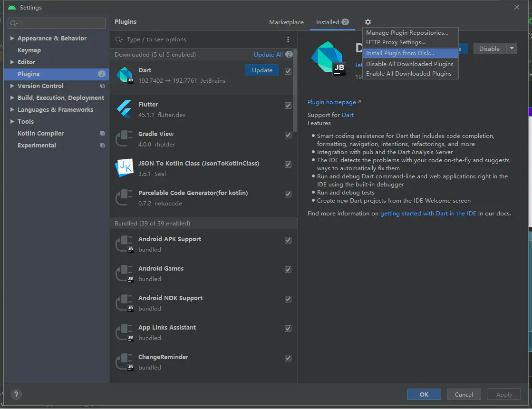Click the help question mark icon
Image resolution: width=532 pixels, height=409 pixels.
point(16,394)
